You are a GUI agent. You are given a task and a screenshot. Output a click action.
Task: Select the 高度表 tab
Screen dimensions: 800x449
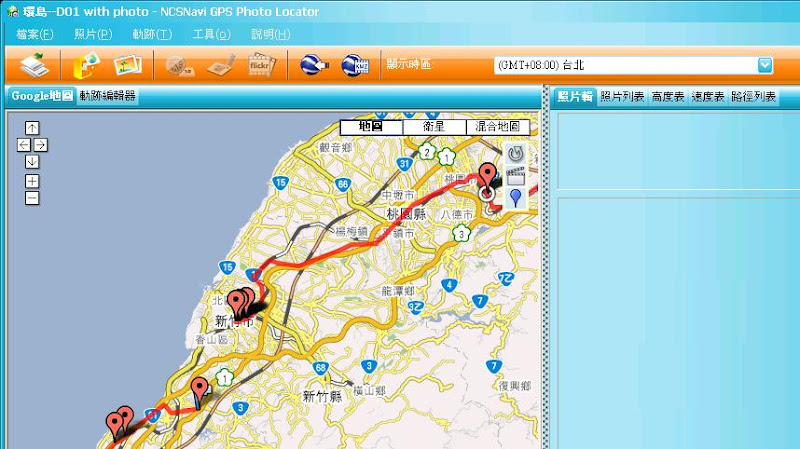[668, 96]
